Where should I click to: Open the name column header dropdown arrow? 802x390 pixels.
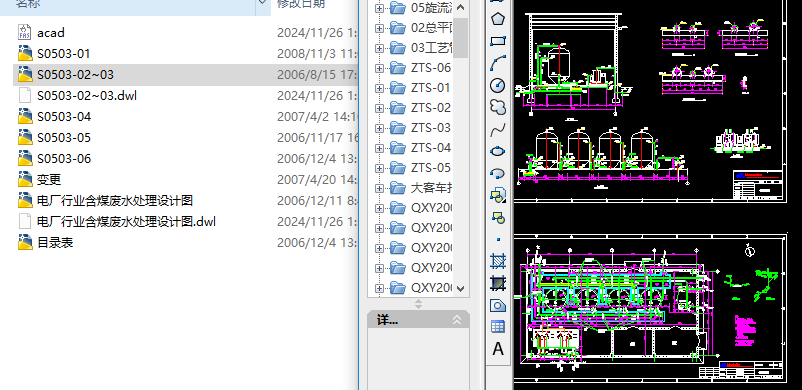coord(263,3)
